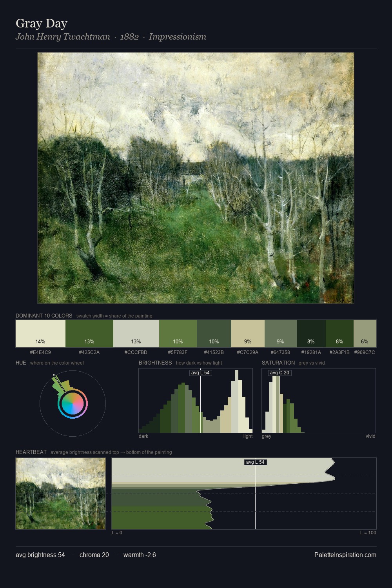The height and width of the screenshot is (588, 392).
Task: Click the 'L = 100' axis label
Action: pyautogui.click(x=368, y=533)
